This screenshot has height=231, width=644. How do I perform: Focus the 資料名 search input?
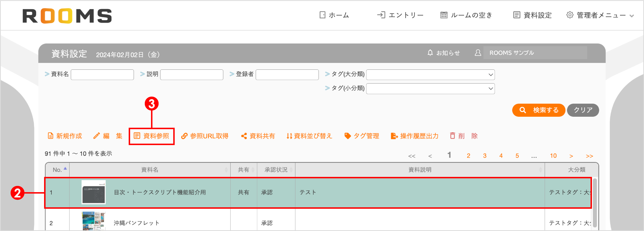point(102,75)
